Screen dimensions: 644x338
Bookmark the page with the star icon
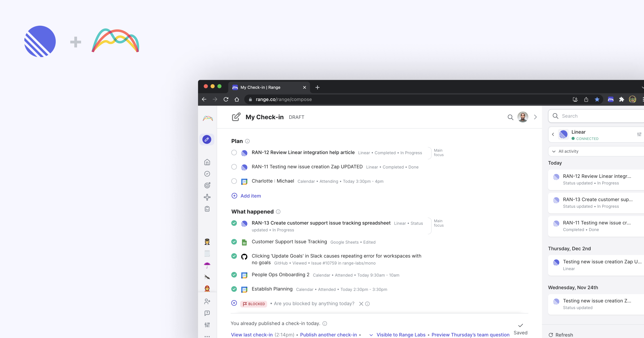coord(597,99)
